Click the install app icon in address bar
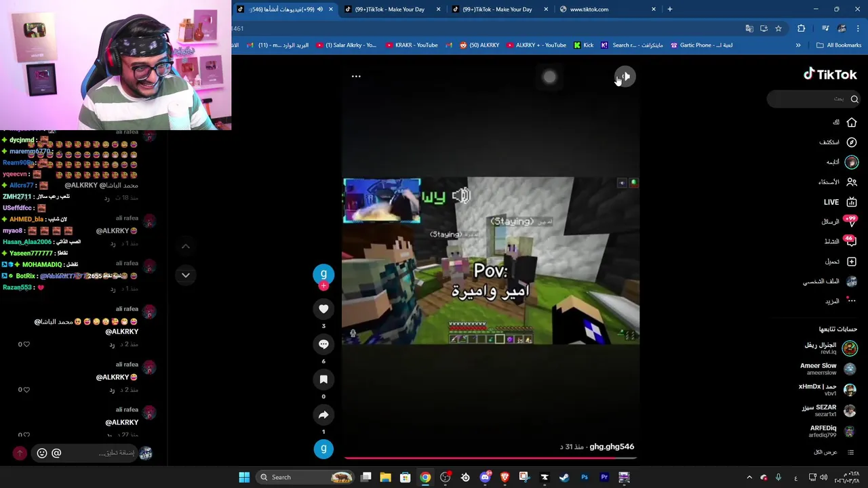The height and width of the screenshot is (488, 868). point(764,28)
